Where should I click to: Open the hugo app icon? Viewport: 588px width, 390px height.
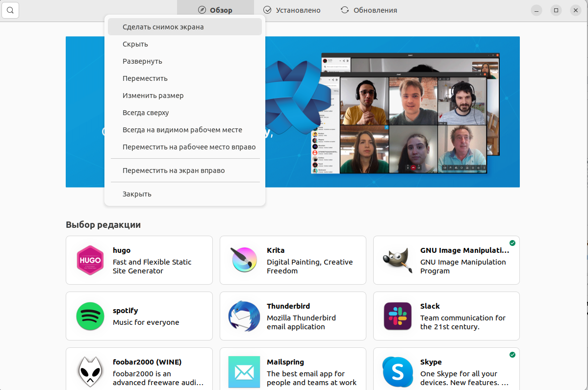(90, 260)
